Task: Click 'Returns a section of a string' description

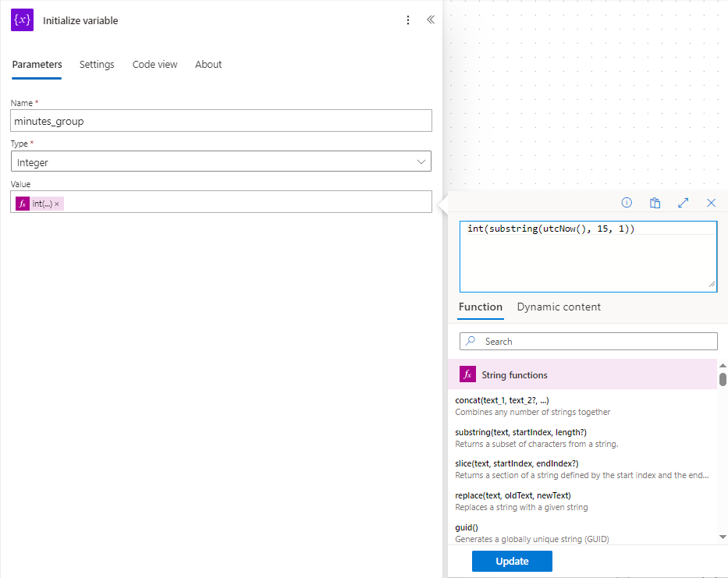Action: click(x=582, y=475)
